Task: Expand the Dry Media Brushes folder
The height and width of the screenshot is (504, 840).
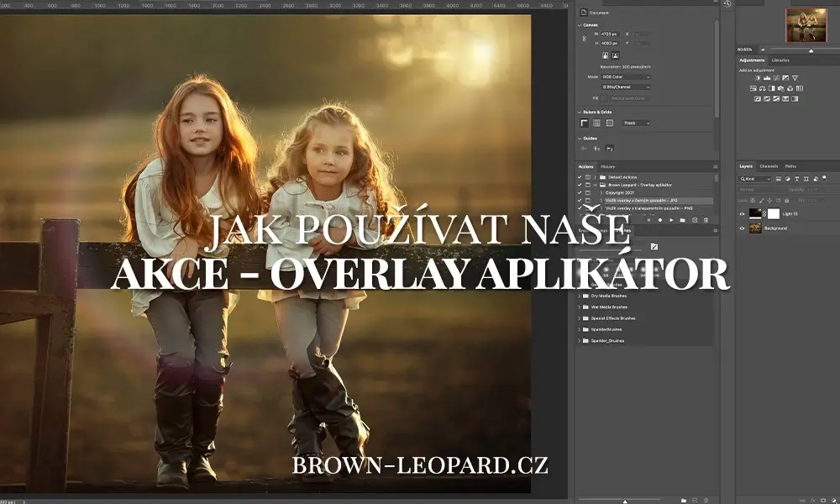Action: click(x=580, y=296)
